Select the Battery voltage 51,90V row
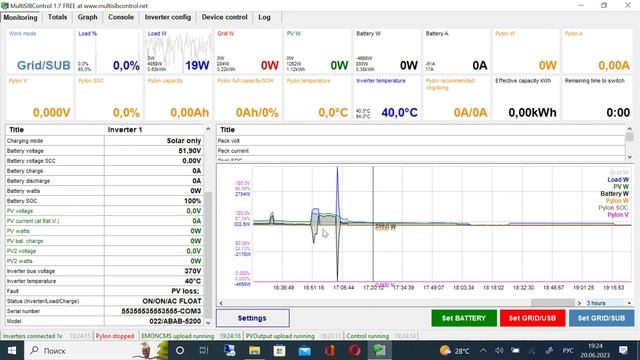This screenshot has height=360, width=640. [x=104, y=151]
